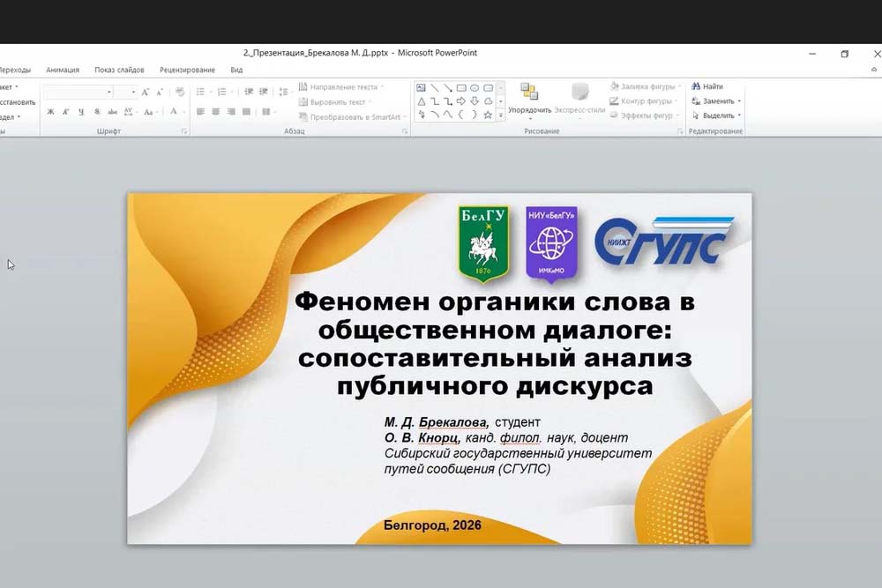Viewport: 882px width, 588px height.
Task: Open the font name dropdown
Action: (109, 92)
